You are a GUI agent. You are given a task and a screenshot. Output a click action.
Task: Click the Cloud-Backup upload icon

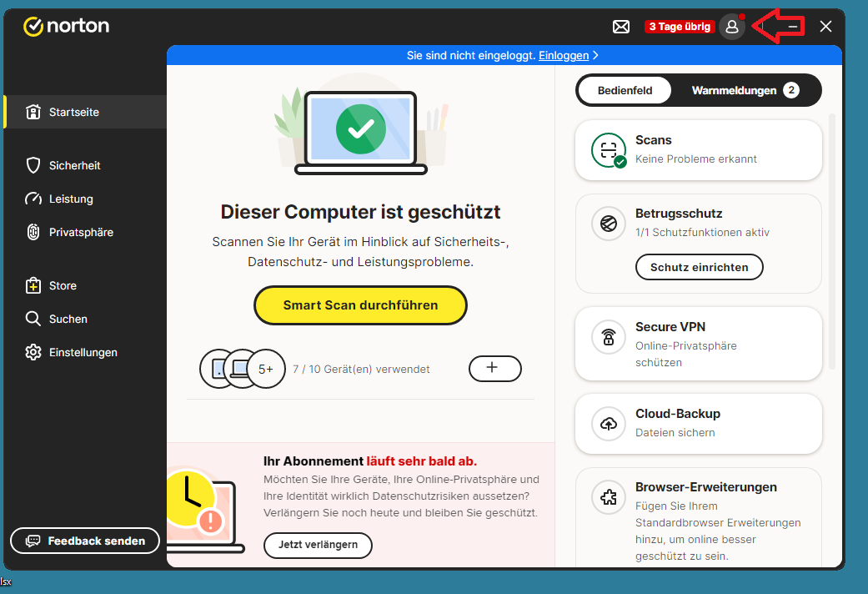pyautogui.click(x=609, y=424)
